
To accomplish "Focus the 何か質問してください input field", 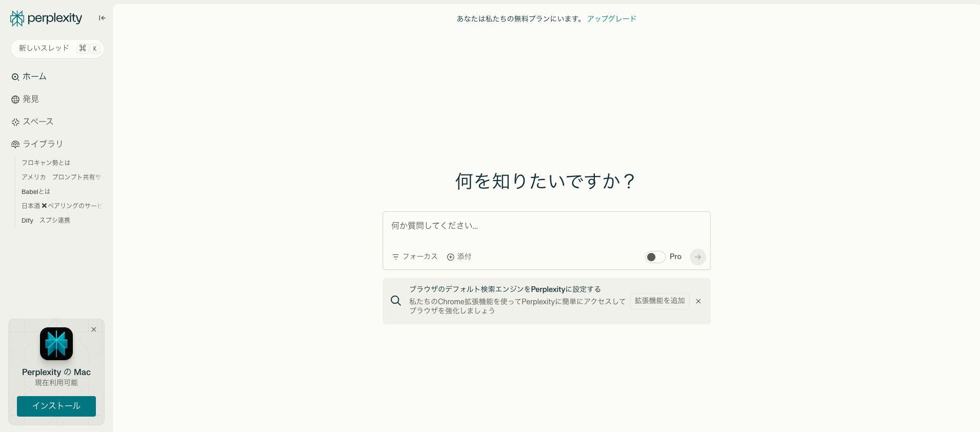I will coord(546,226).
